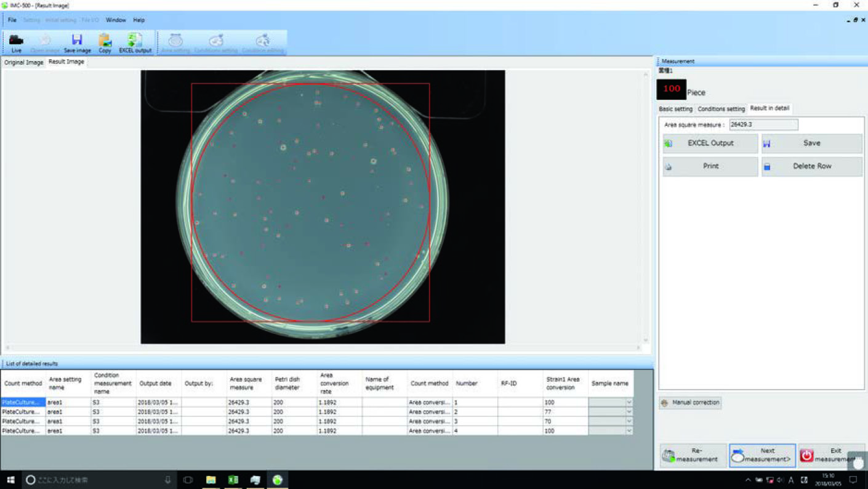Expand Sample name dropdown in first row
868x489 pixels.
[x=629, y=402]
